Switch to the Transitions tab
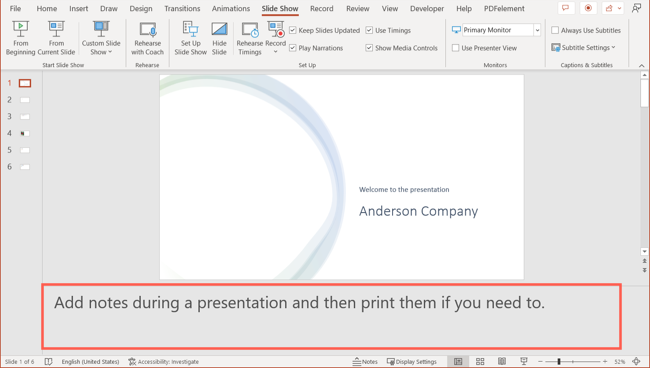The height and width of the screenshot is (368, 650). 182,8
